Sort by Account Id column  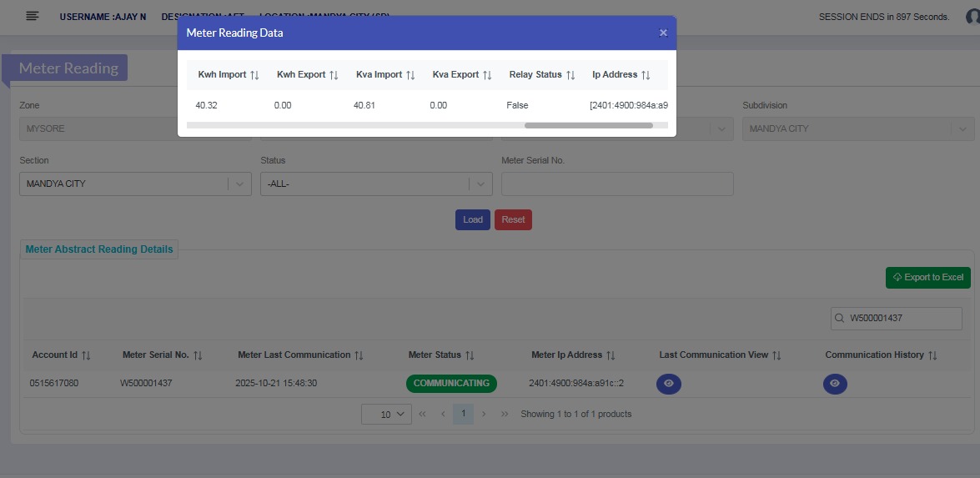tap(86, 355)
